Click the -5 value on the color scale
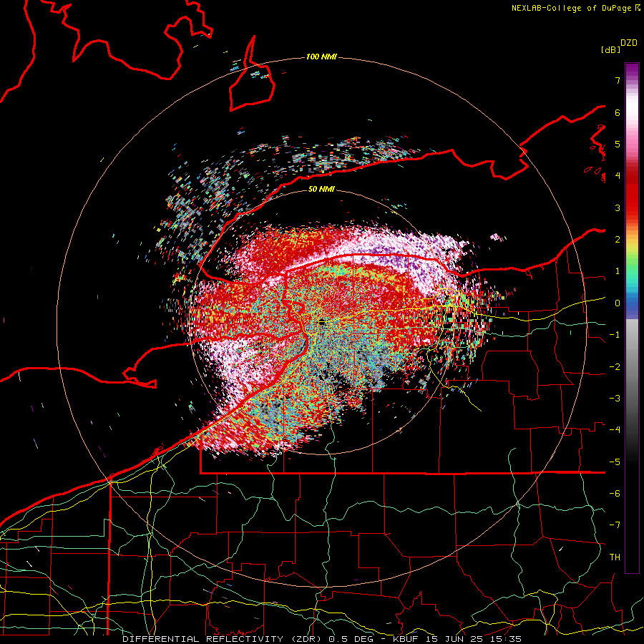The image size is (644, 644). (x=615, y=462)
